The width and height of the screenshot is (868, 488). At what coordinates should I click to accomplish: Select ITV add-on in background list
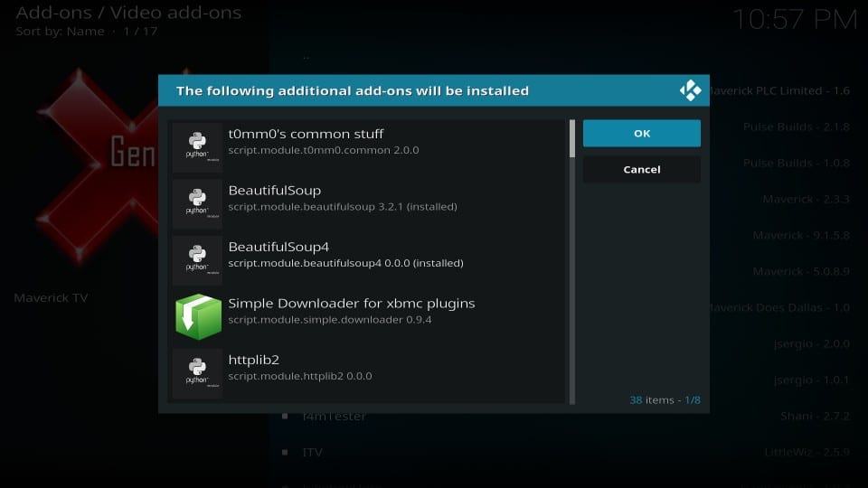coord(312,452)
